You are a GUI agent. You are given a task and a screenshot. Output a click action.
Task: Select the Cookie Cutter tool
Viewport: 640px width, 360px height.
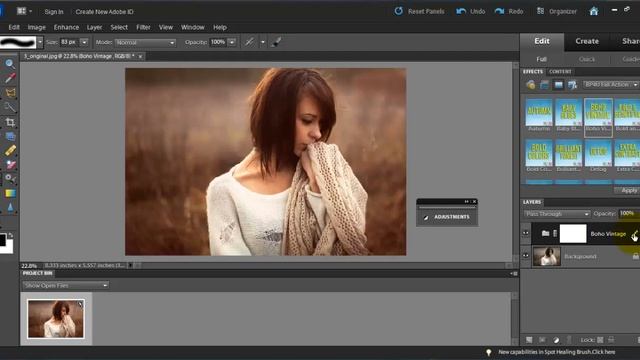[10, 136]
